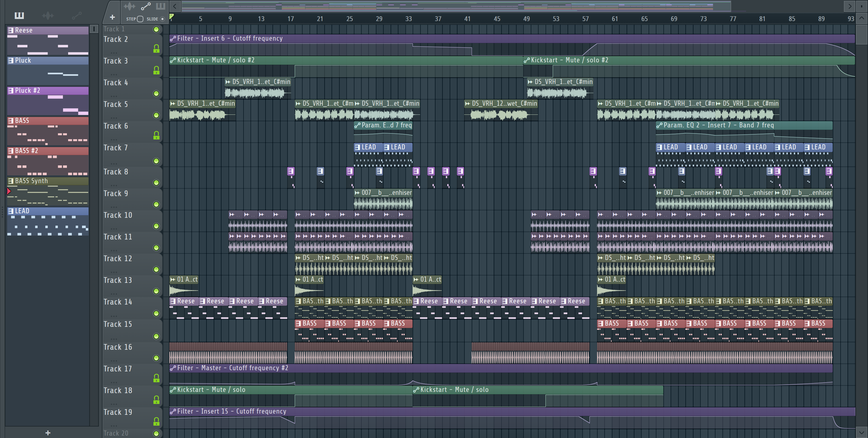Show pattern clips in picker panel
The width and height of the screenshot is (868, 438).
pos(19,15)
